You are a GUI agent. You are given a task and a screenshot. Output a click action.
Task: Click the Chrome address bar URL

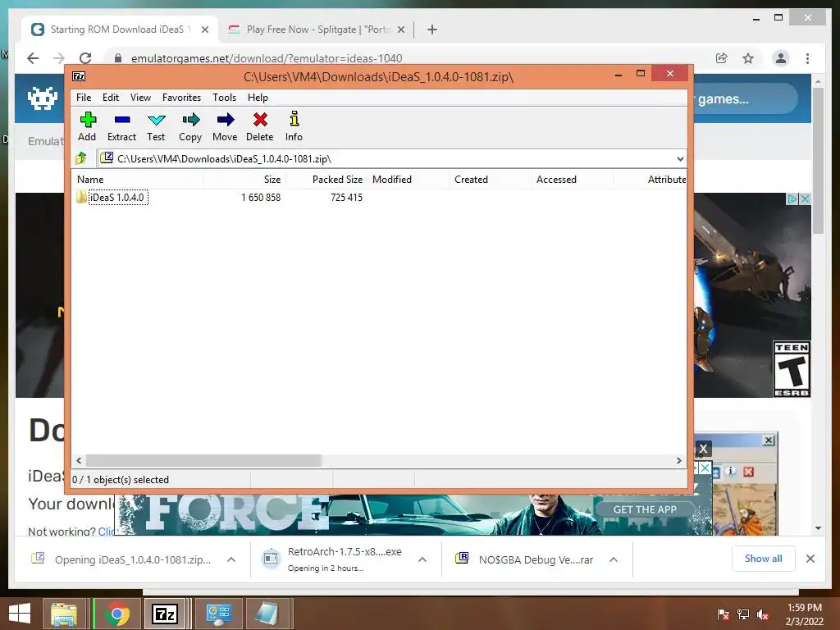267,58
